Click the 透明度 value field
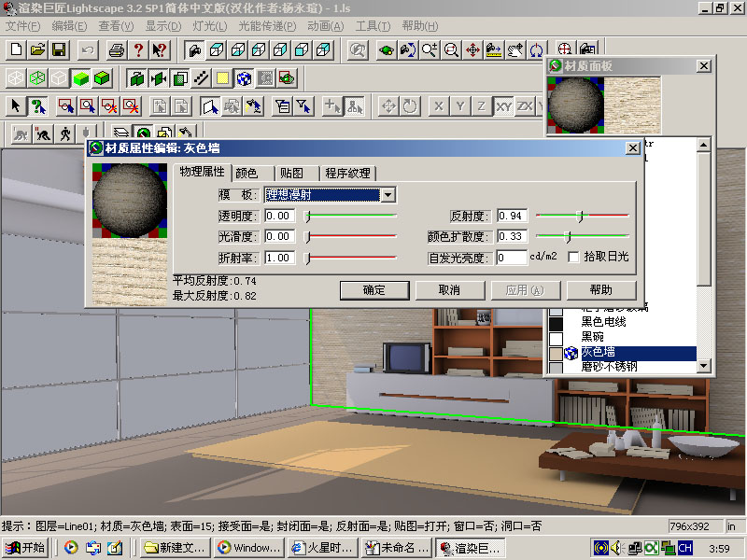The width and height of the screenshot is (747, 560). click(279, 217)
